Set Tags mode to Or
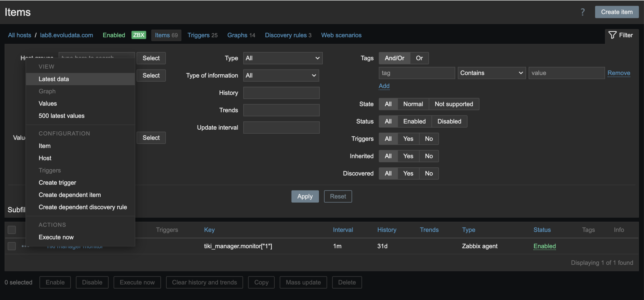Viewport: 644px width, 300px height. pos(419,58)
